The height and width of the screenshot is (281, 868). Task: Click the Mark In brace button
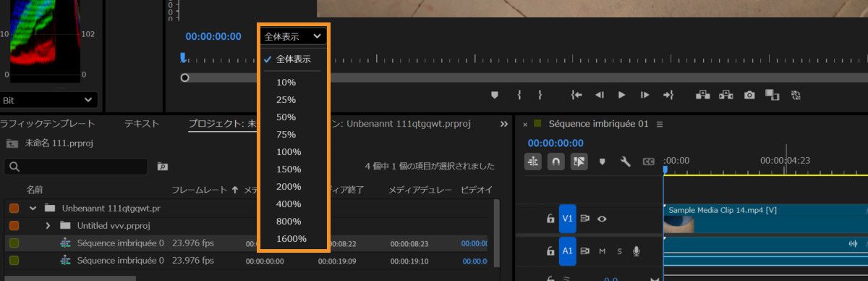(519, 95)
